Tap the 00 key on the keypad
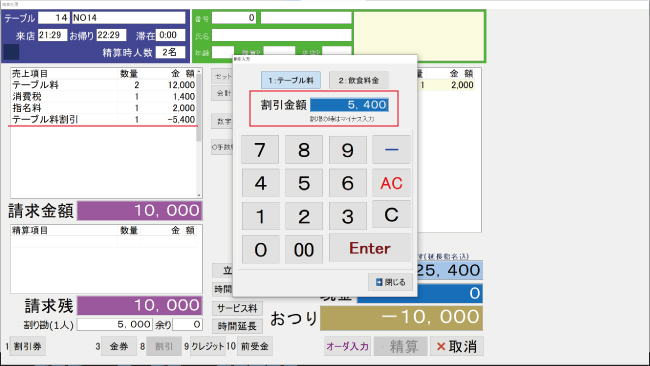This screenshot has height=366, width=650. pos(304,250)
